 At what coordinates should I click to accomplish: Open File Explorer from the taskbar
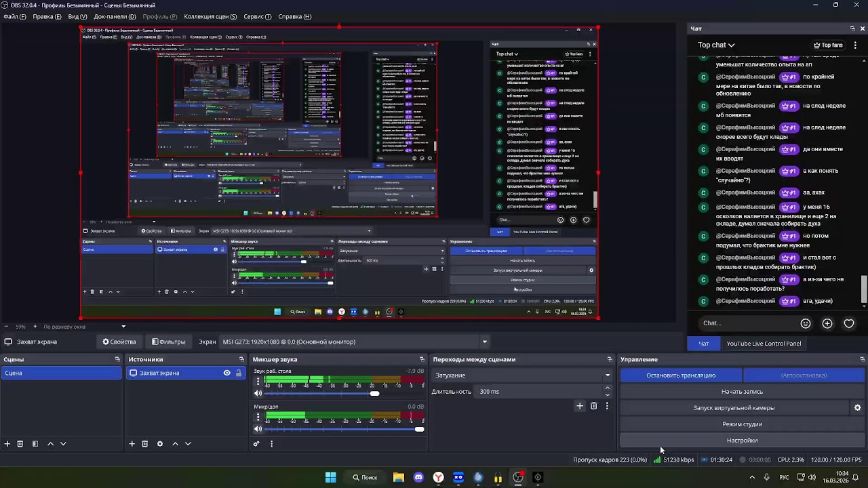(x=399, y=477)
